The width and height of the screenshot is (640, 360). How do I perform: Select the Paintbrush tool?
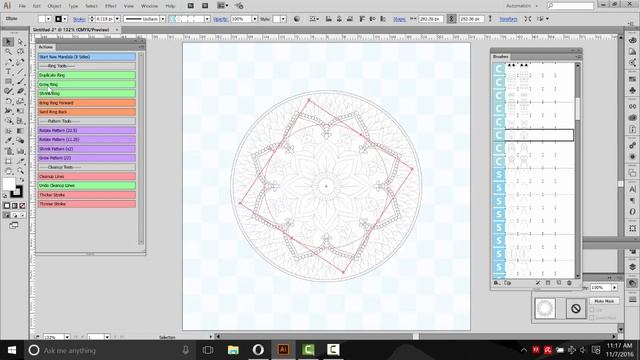pos(20,82)
